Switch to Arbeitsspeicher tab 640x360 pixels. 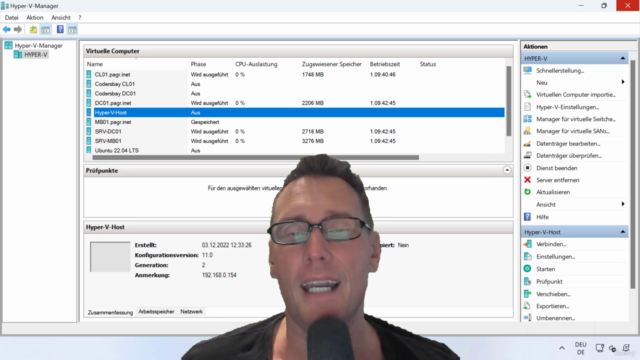coord(156,311)
